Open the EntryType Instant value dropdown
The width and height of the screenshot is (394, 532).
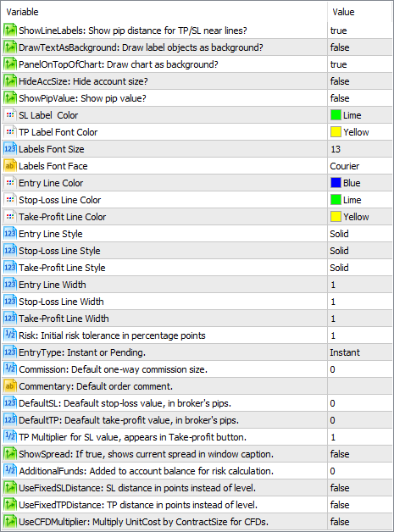coord(360,352)
